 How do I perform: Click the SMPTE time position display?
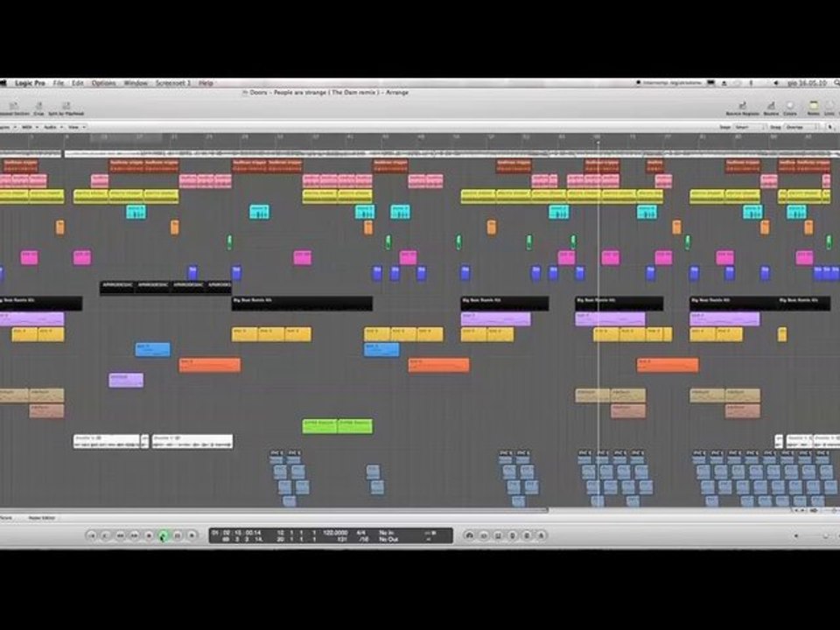(236, 533)
